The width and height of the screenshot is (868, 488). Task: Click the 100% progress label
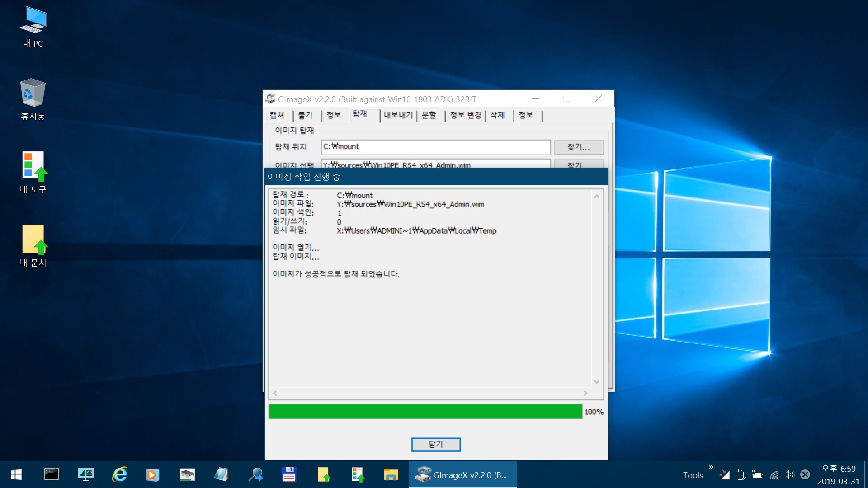594,412
